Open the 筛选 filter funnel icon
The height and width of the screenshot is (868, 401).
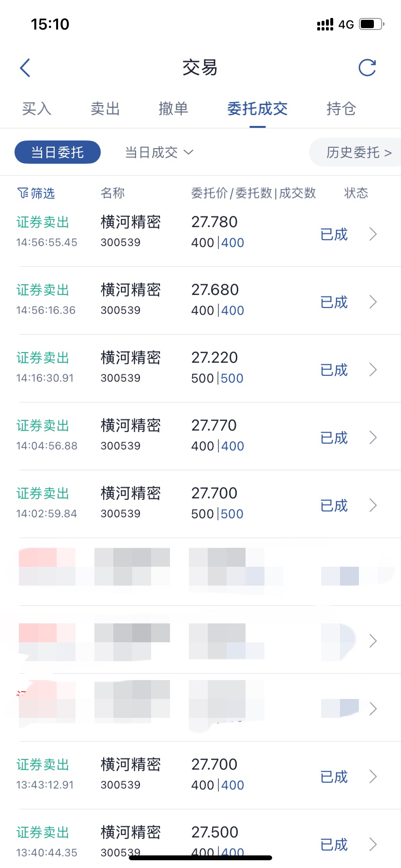23,193
